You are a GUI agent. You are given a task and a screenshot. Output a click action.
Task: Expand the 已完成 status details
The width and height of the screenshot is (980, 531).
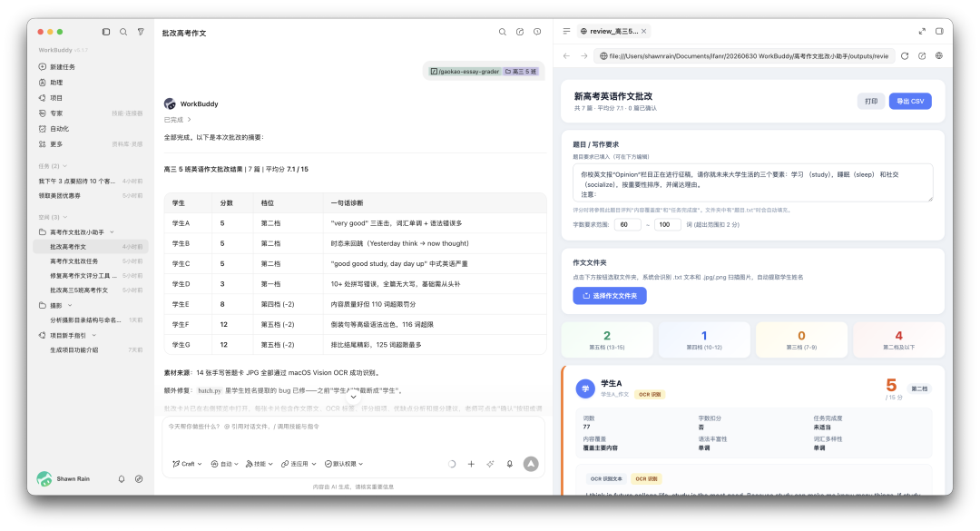tap(178, 120)
